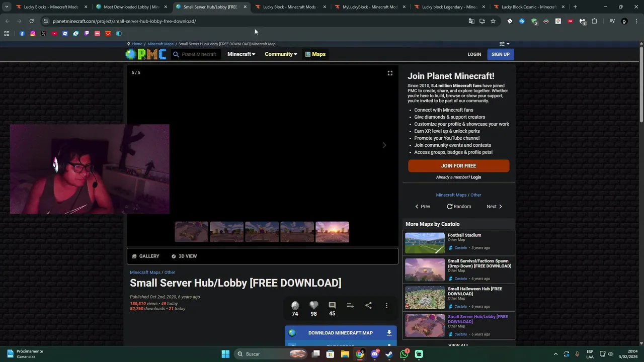Click the JOIN FOR FREE button

(x=458, y=166)
